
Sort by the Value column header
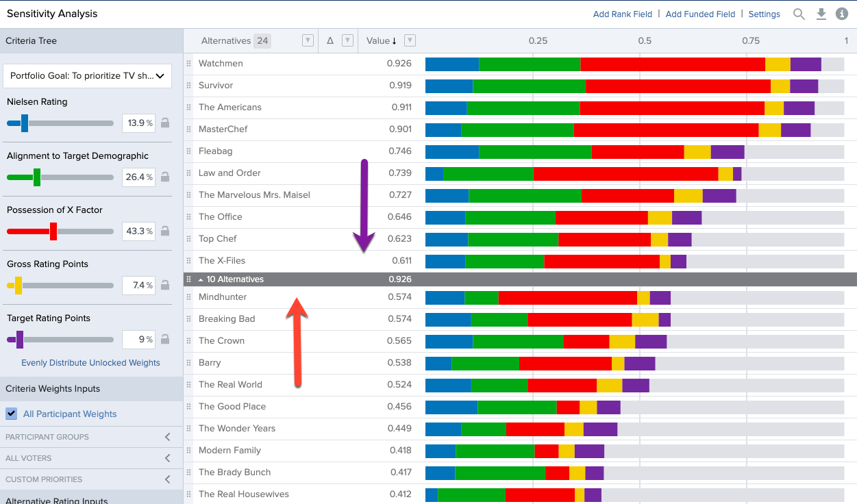[x=382, y=41]
